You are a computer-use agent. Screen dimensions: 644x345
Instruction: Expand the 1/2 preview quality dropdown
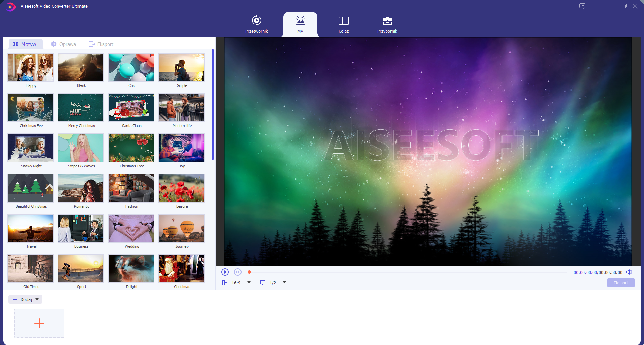click(284, 282)
